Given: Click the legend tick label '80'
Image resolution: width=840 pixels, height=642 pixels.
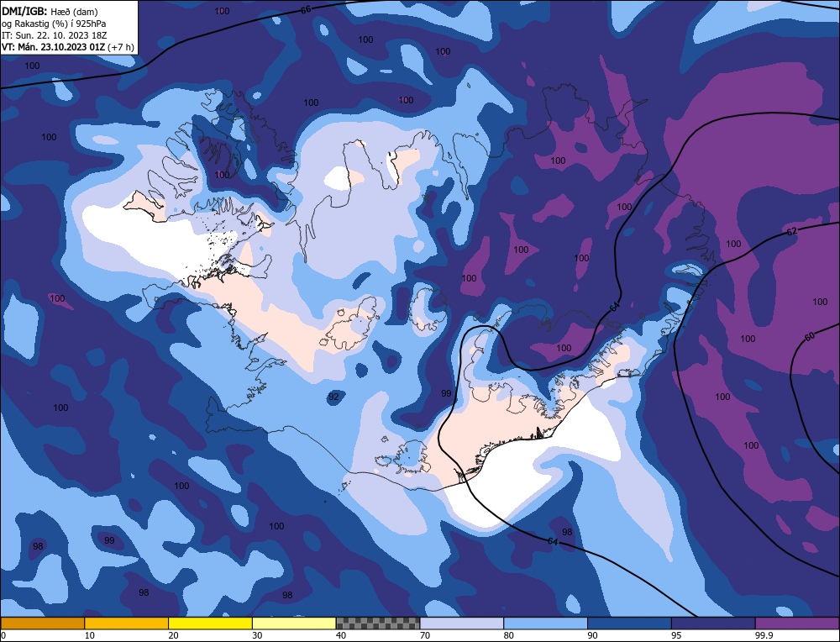Looking at the screenshot, I should [x=509, y=635].
